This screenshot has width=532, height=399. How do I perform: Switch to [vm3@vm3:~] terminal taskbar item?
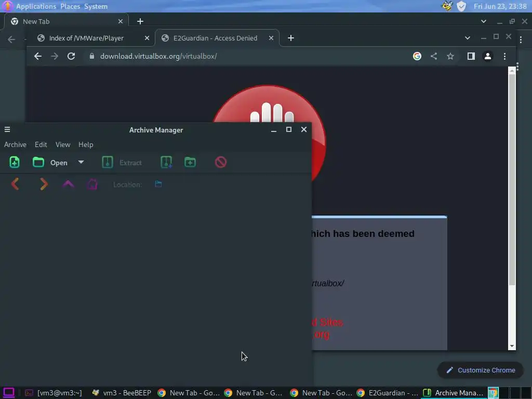coord(54,393)
